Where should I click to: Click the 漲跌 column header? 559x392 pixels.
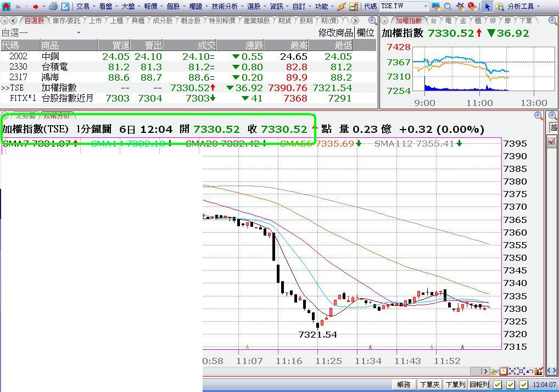click(241, 45)
